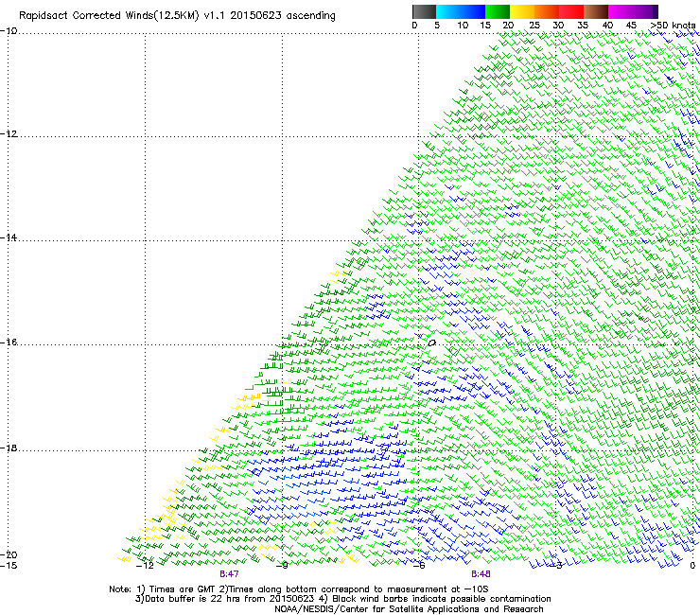Image resolution: width=700 pixels, height=615 pixels.
Task: Click the -12 longitude axis label
Action: tap(145, 566)
